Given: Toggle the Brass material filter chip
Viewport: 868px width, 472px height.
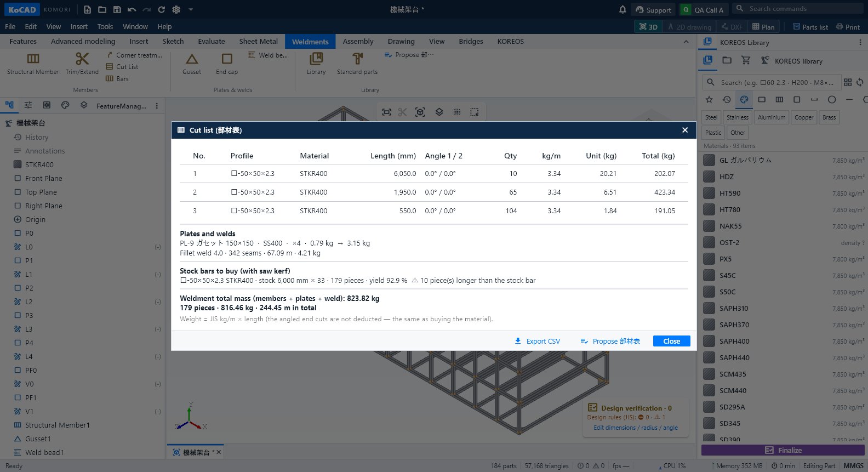Looking at the screenshot, I should (x=830, y=117).
